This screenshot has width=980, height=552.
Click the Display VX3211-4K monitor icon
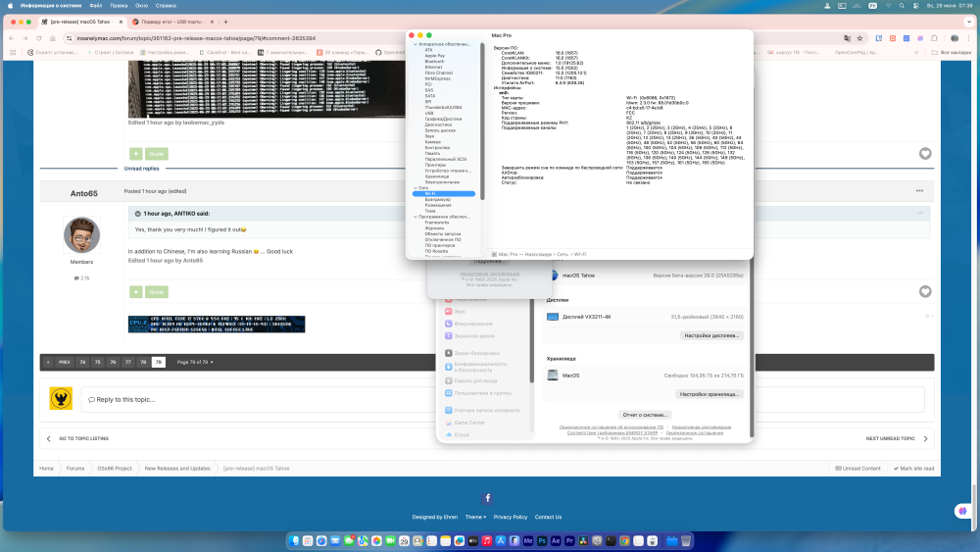pos(553,317)
